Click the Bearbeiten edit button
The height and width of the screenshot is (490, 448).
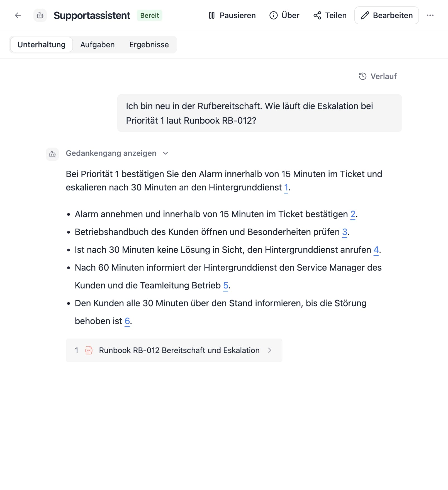(x=387, y=15)
